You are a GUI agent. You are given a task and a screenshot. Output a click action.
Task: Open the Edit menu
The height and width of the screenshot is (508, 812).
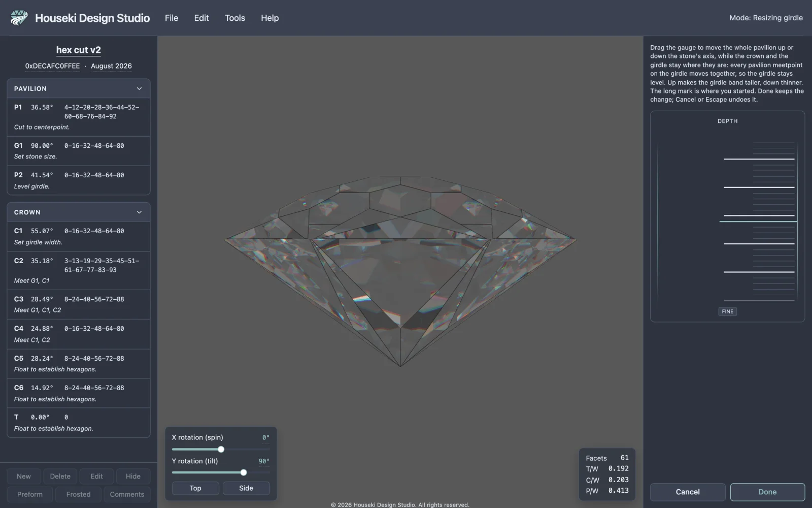point(201,18)
